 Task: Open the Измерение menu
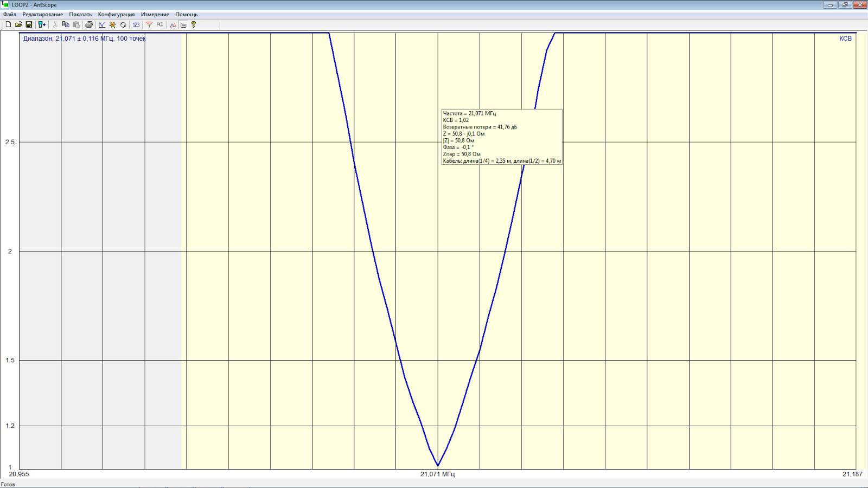[155, 15]
